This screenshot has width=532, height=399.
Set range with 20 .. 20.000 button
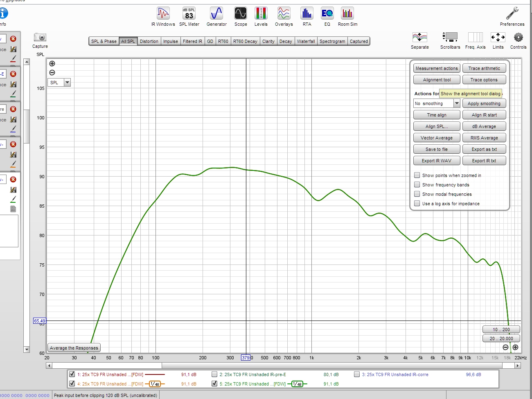pyautogui.click(x=501, y=338)
